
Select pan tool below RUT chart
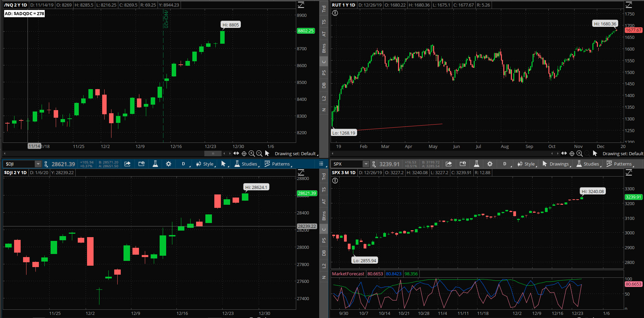564,153
